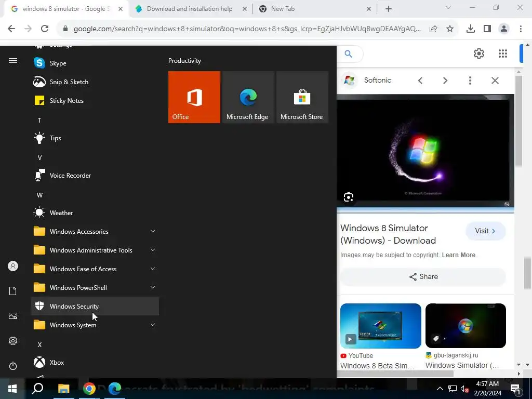Click the Windows Start button
The height and width of the screenshot is (399, 532).
pyautogui.click(x=12, y=389)
